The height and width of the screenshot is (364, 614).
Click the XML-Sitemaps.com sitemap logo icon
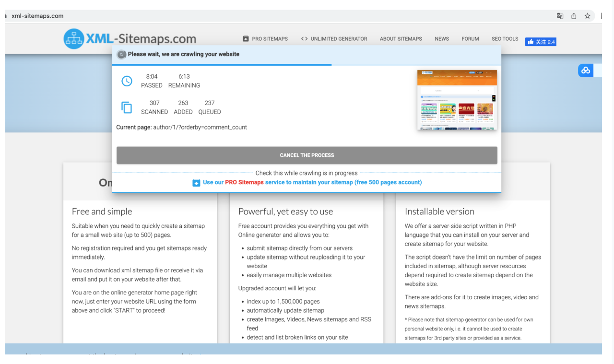click(x=73, y=39)
